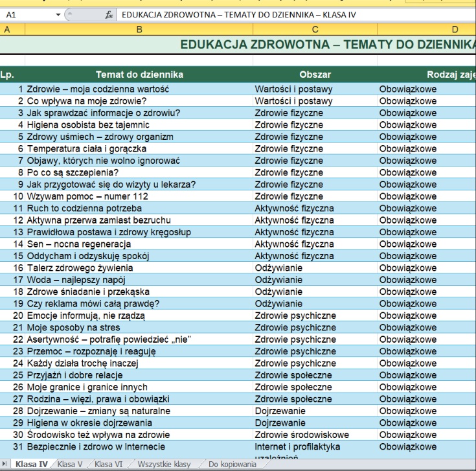
Task: Select cell 'Bezpiecznie i zdrowo w Internecie'
Action: point(139,450)
